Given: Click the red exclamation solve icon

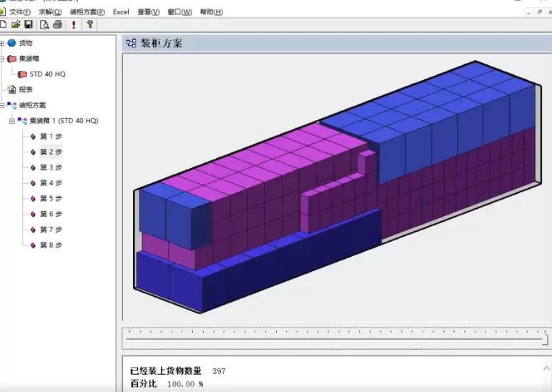Looking at the screenshot, I should pos(74,24).
